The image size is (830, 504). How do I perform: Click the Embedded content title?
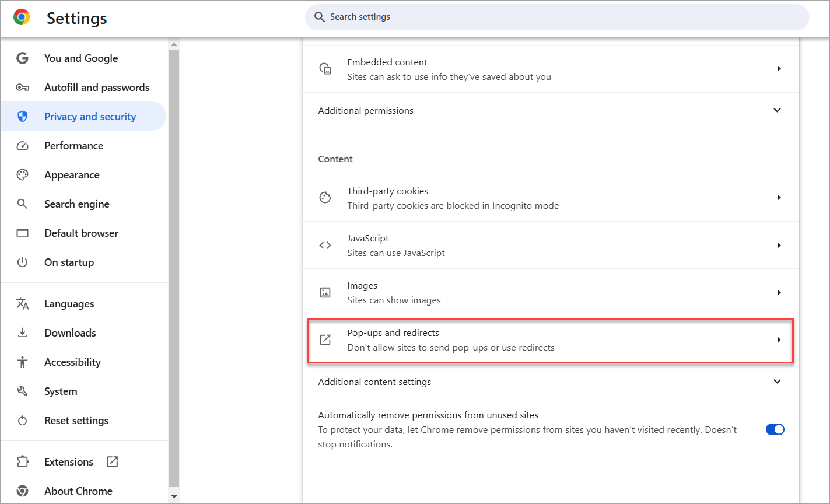387,62
